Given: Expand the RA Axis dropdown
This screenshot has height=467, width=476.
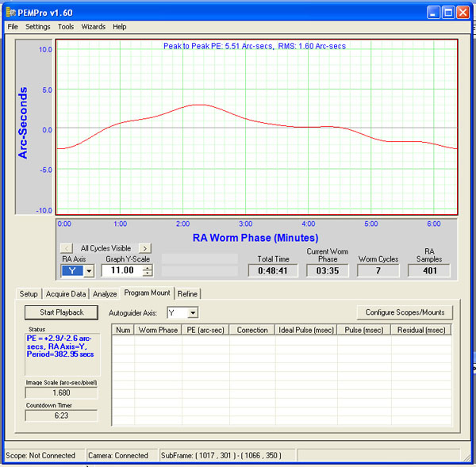Looking at the screenshot, I should coord(88,271).
